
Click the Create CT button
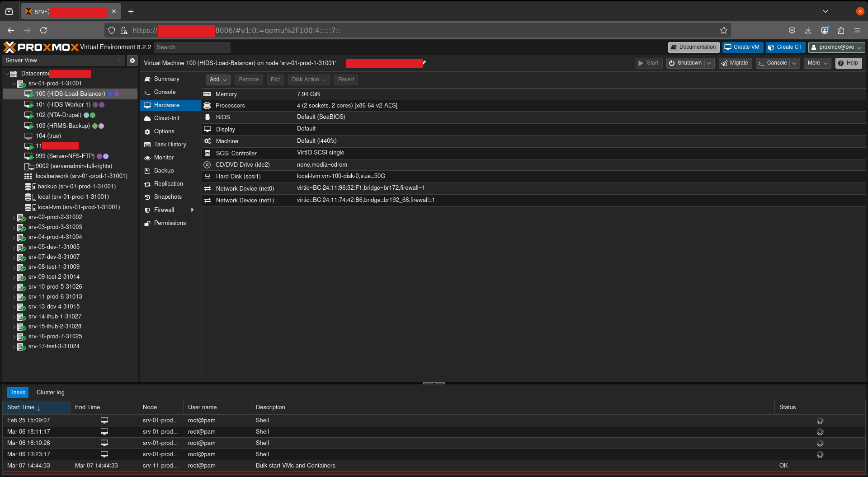[786, 47]
